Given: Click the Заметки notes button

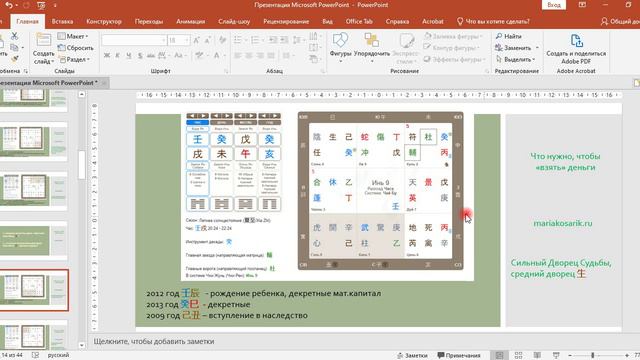Looking at the screenshot, I should click(412, 355).
